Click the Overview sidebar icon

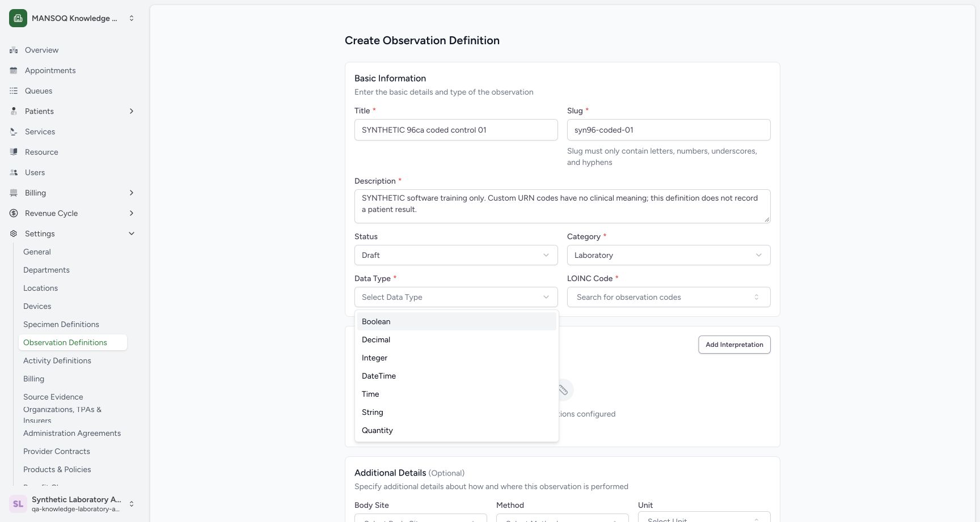(14, 50)
